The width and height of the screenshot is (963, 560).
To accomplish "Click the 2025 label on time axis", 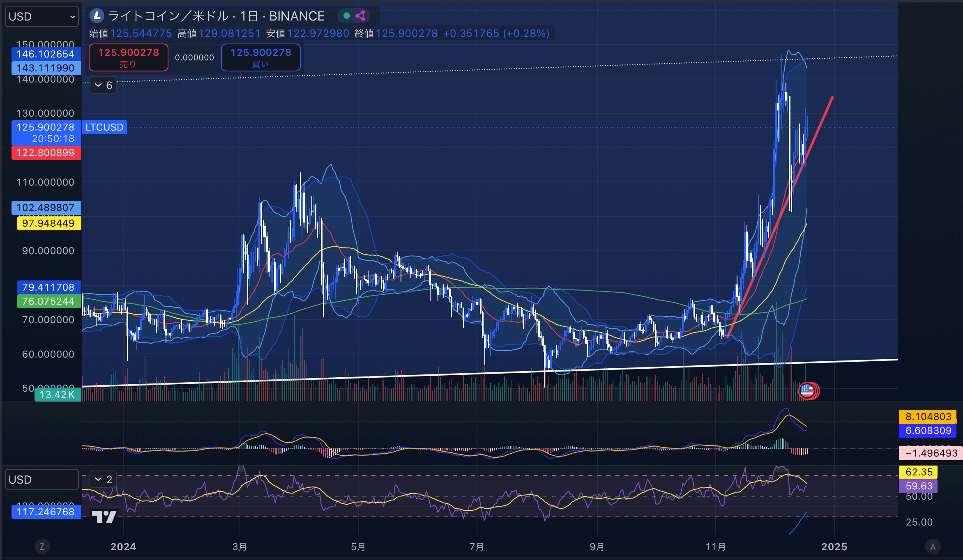I will 834,546.
